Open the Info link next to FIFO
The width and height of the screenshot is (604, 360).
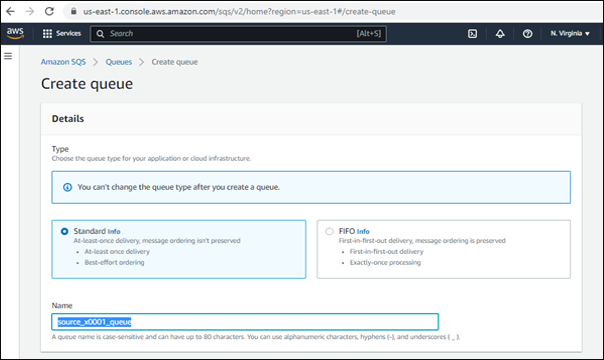click(363, 231)
